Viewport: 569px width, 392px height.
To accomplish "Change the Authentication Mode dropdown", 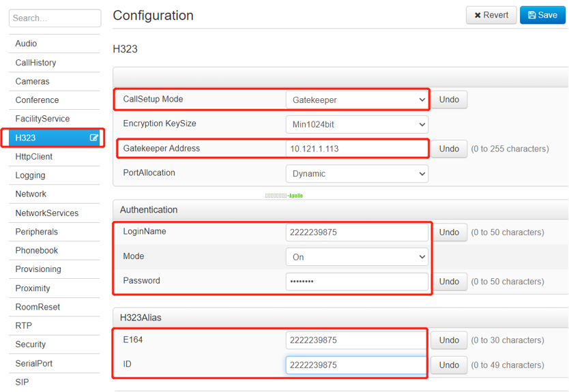I will 357,257.
